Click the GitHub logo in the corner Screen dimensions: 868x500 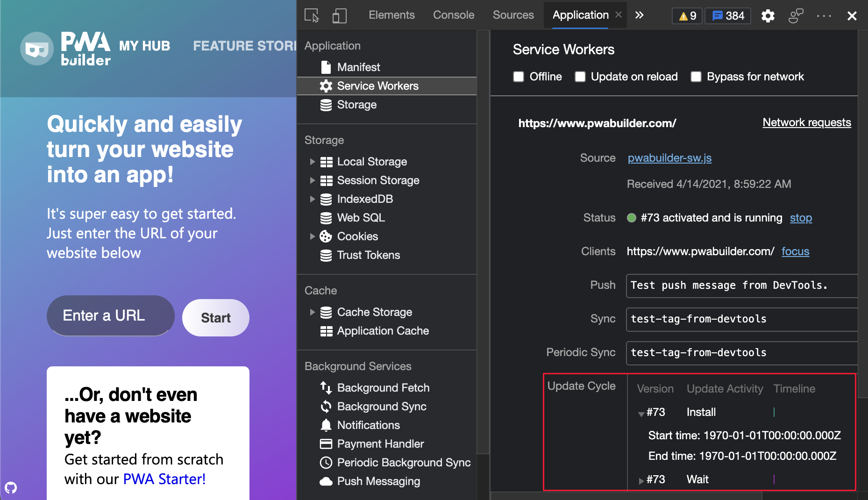point(11,488)
